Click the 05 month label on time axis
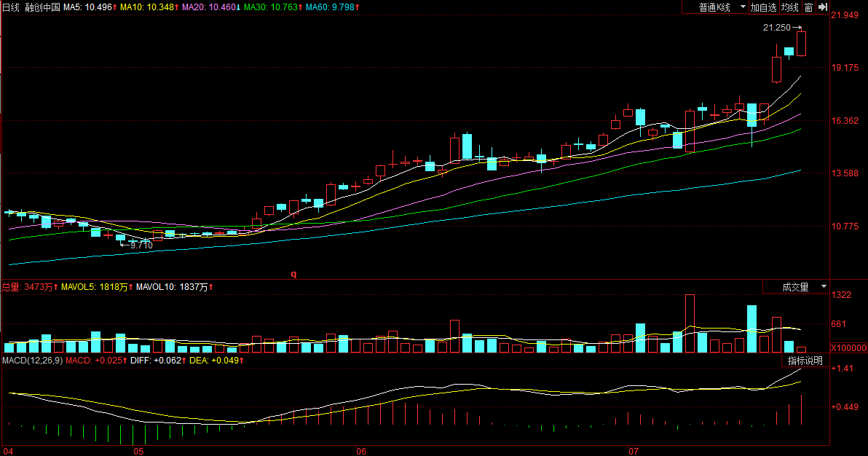This screenshot has height=456, width=868. pyautogui.click(x=138, y=452)
